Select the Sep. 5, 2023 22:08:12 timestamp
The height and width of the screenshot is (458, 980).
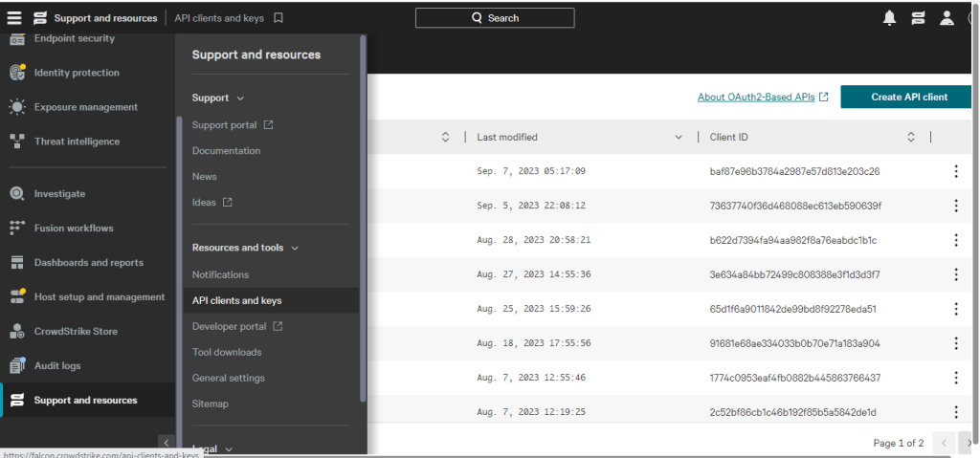pyautogui.click(x=530, y=206)
